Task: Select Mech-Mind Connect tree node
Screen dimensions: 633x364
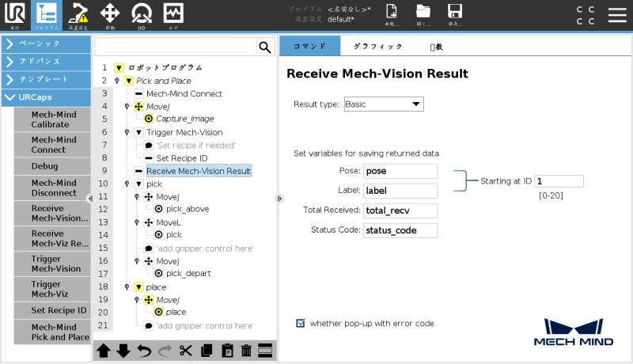Action: click(x=184, y=93)
